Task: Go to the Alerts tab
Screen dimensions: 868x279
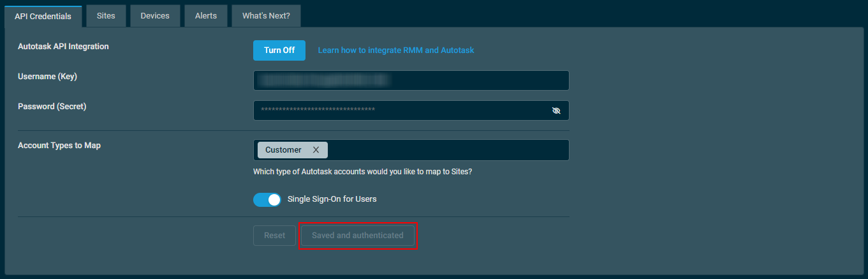Action: point(206,16)
